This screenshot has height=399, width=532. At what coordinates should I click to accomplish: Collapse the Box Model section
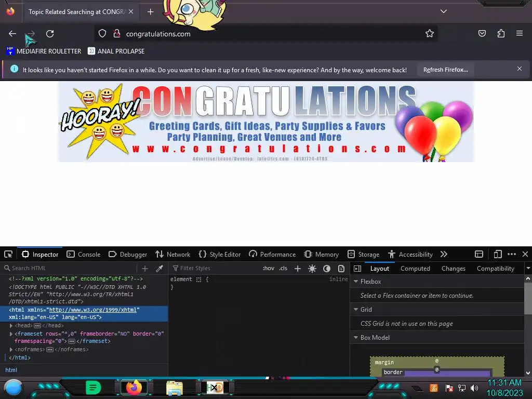pyautogui.click(x=356, y=338)
